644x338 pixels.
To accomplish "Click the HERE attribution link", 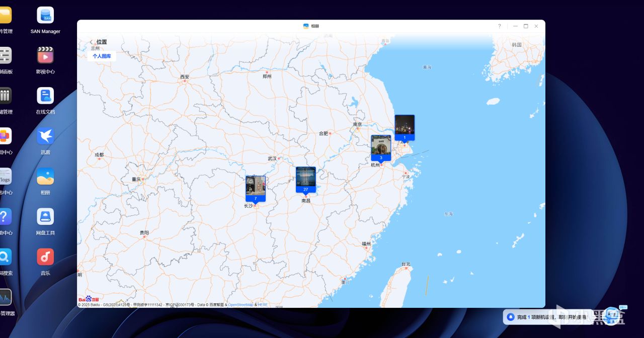I will [x=263, y=305].
